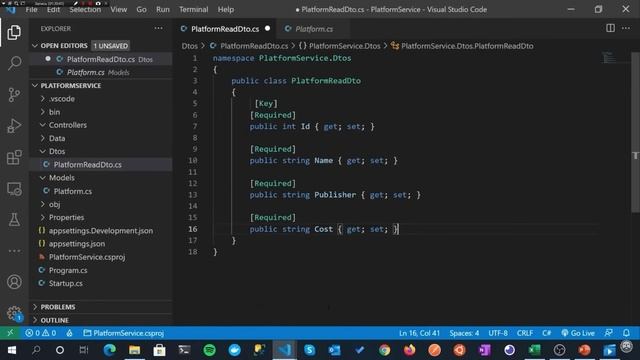Change indentation via Spaces: 4
Viewport: 640px width, 360px height.
[x=464, y=333]
